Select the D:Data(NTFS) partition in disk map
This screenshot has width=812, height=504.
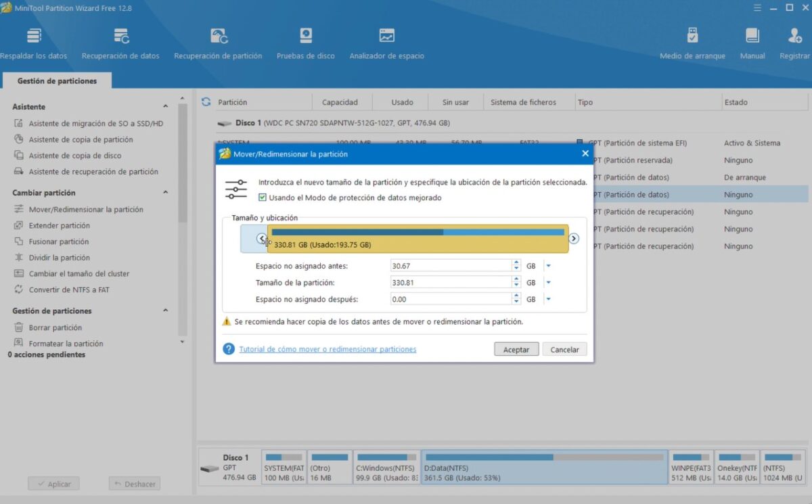click(x=544, y=467)
